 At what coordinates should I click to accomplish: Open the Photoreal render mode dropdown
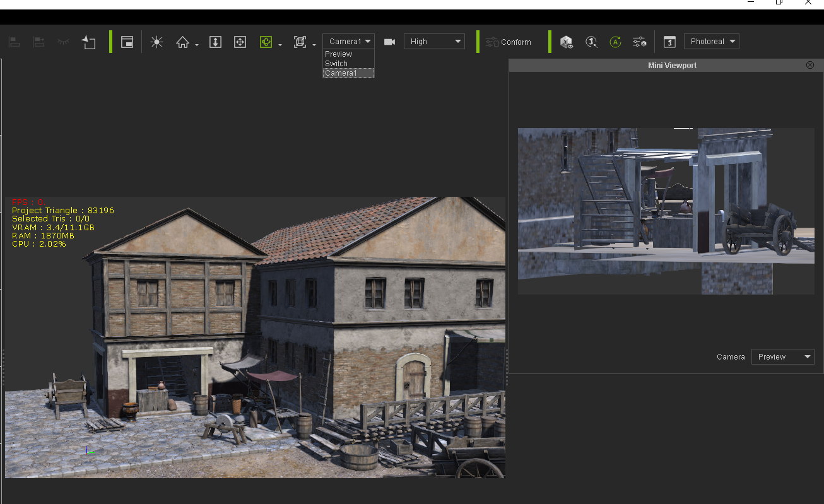coord(712,42)
